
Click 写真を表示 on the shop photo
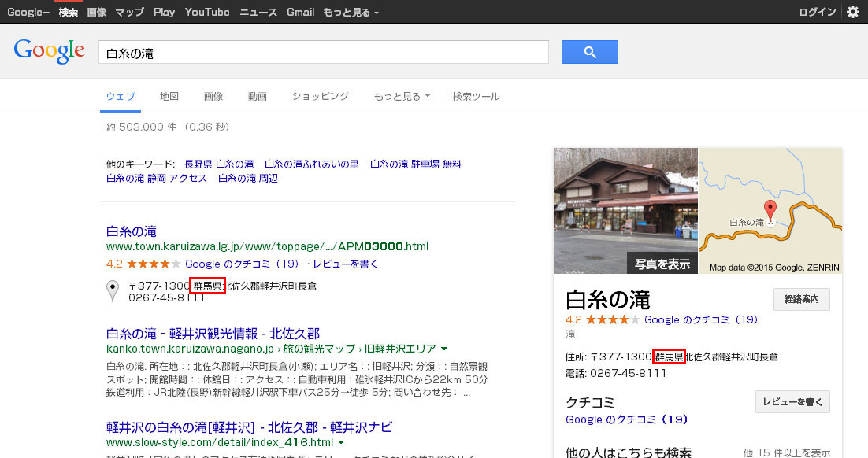662,264
